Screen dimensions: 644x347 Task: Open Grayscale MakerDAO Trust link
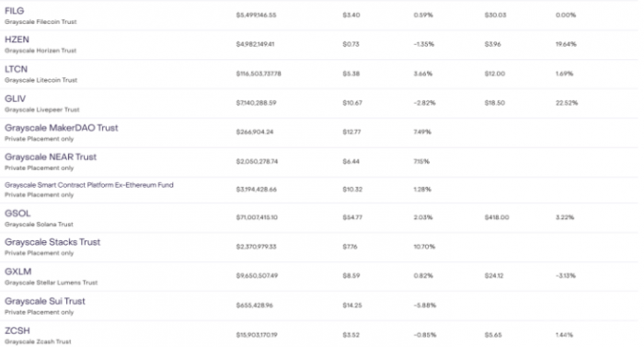coord(62,128)
